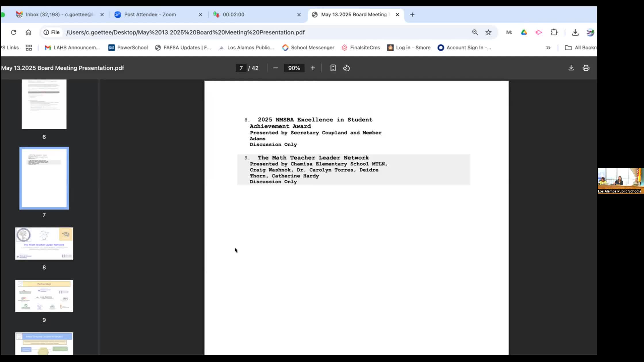Viewport: 644px width, 362px height.
Task: Switch to the Post Attendee - Zoom tab
Action: (150, 15)
